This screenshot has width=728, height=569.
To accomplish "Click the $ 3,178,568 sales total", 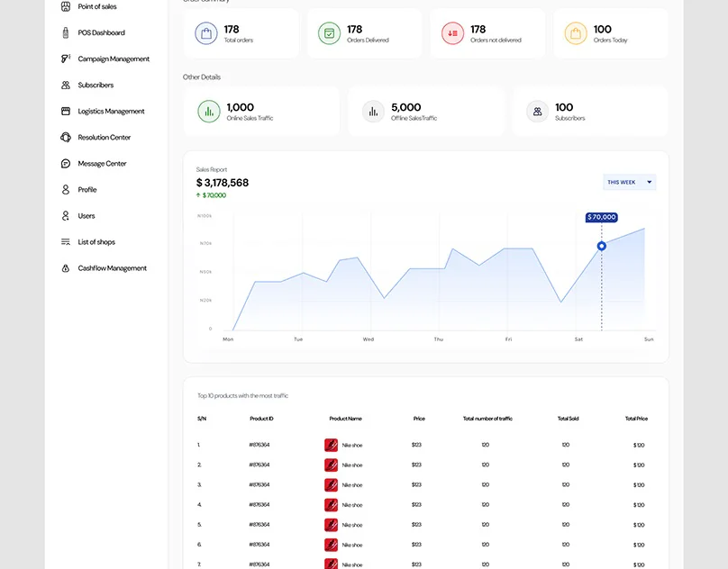I will (223, 183).
